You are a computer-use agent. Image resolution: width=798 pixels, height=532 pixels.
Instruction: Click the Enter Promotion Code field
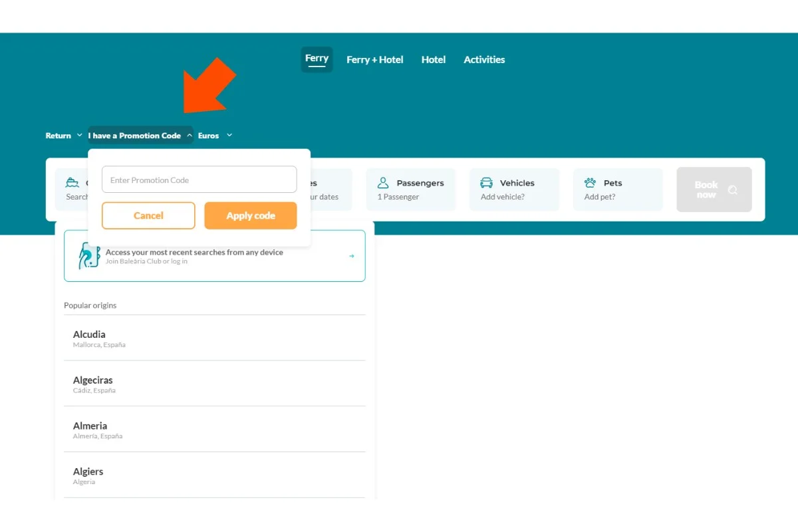(x=199, y=180)
